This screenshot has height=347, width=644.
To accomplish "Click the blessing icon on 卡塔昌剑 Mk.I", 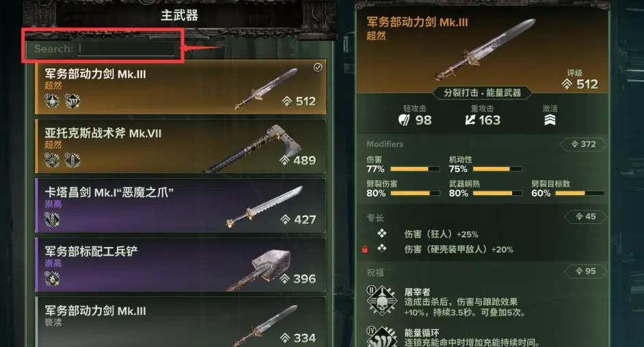I will (52, 220).
